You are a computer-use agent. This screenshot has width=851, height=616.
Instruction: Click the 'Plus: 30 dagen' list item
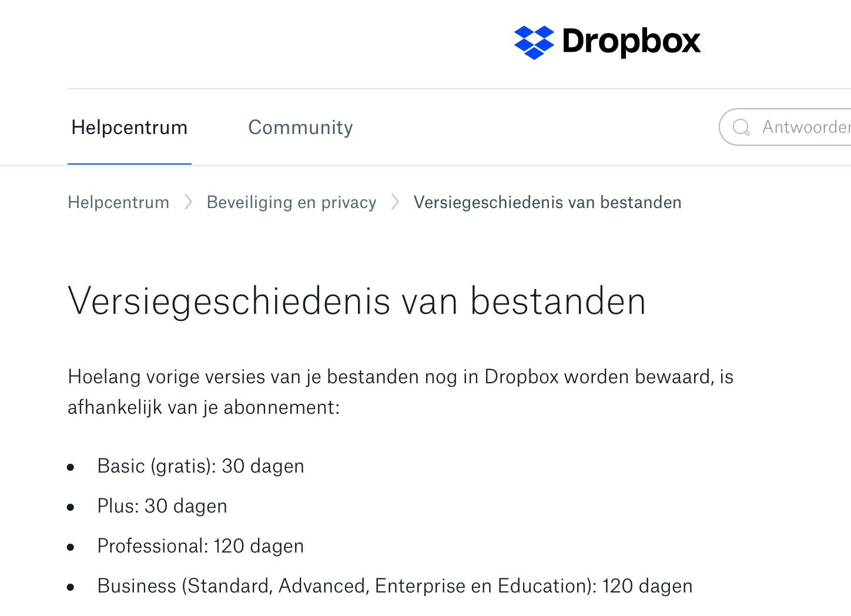coord(162,506)
